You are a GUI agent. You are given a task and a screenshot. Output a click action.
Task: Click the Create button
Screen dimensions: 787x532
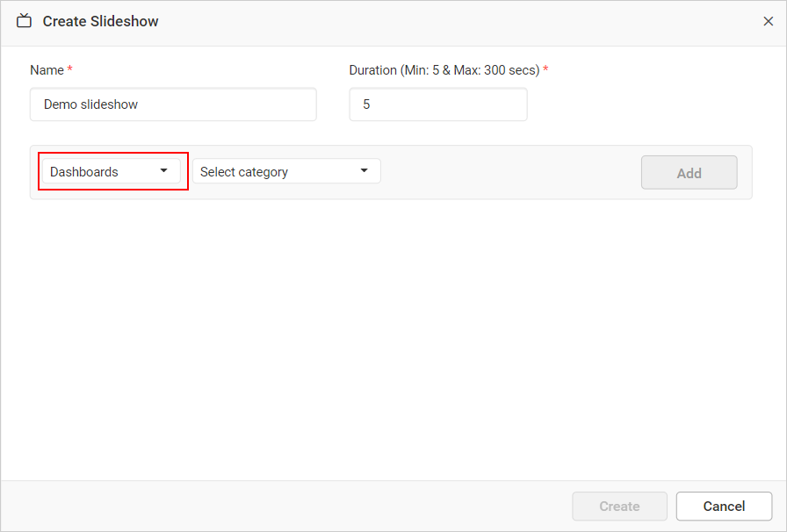click(x=619, y=506)
